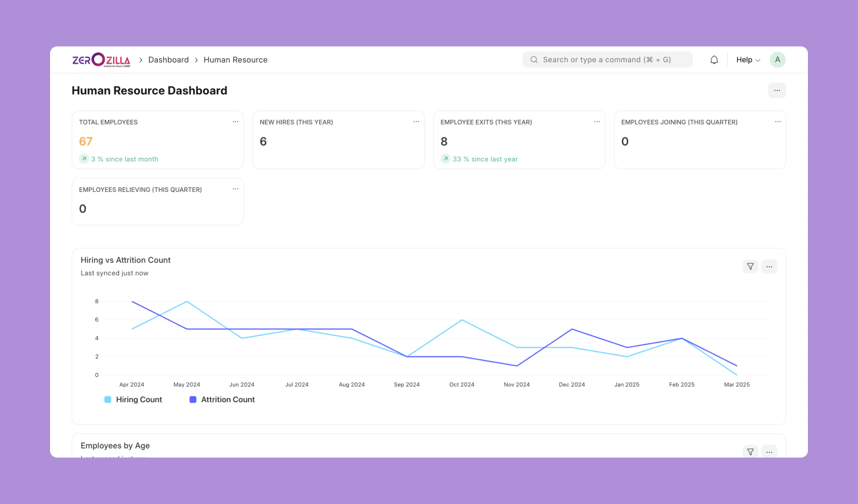
Task: Open Total Employees card options menu
Action: point(235,122)
